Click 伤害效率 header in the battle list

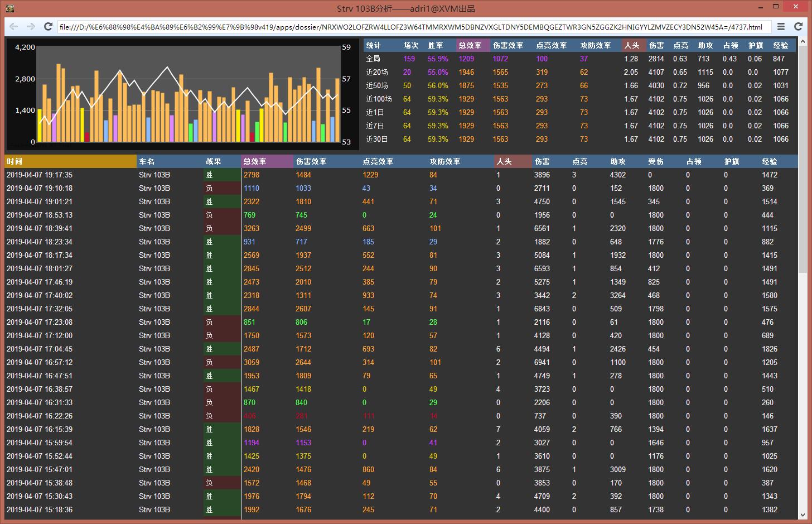327,161
